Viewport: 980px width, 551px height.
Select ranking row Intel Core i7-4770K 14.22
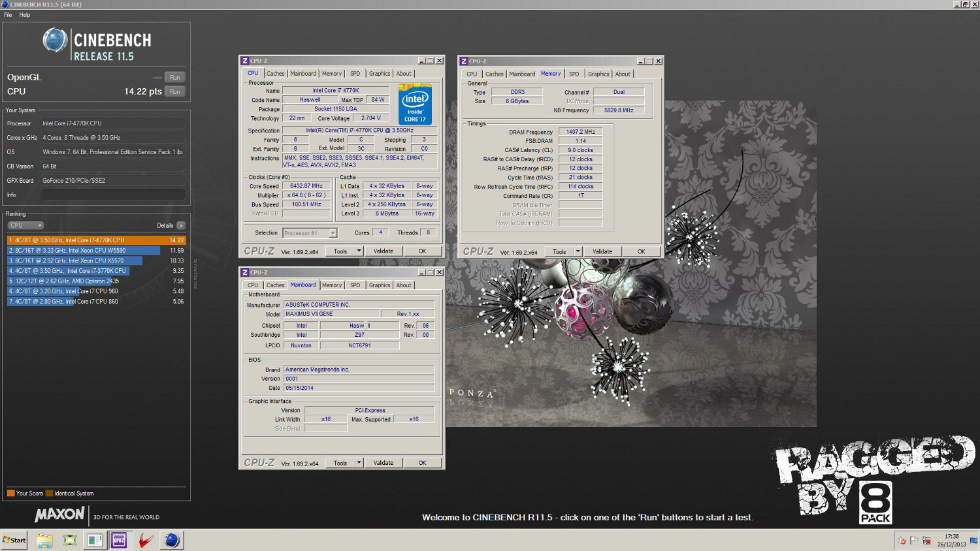coord(96,240)
